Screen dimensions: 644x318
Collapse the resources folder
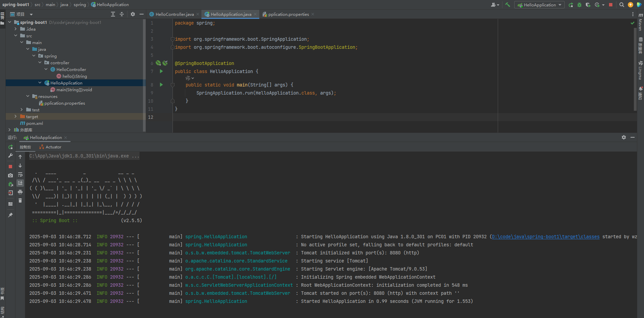coord(28,96)
